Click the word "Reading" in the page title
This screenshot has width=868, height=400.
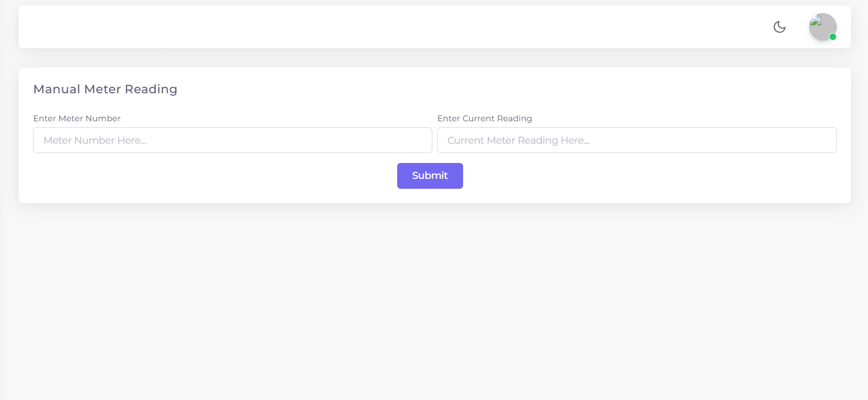tap(151, 89)
